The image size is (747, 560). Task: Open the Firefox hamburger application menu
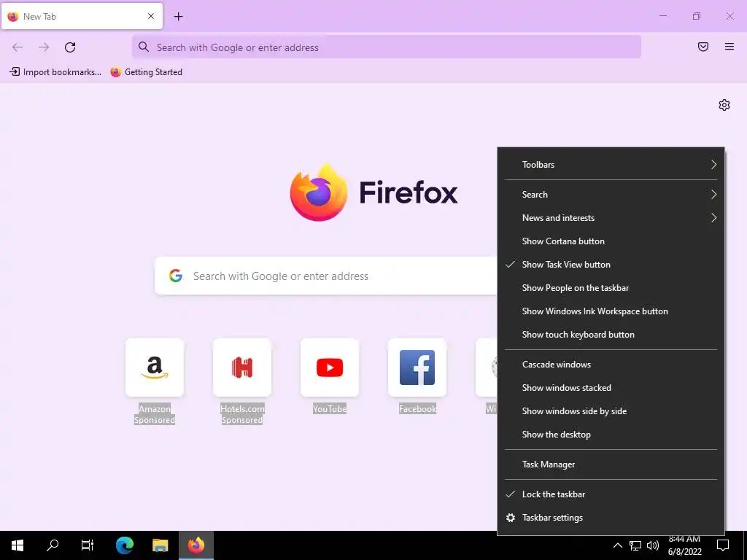pos(729,47)
